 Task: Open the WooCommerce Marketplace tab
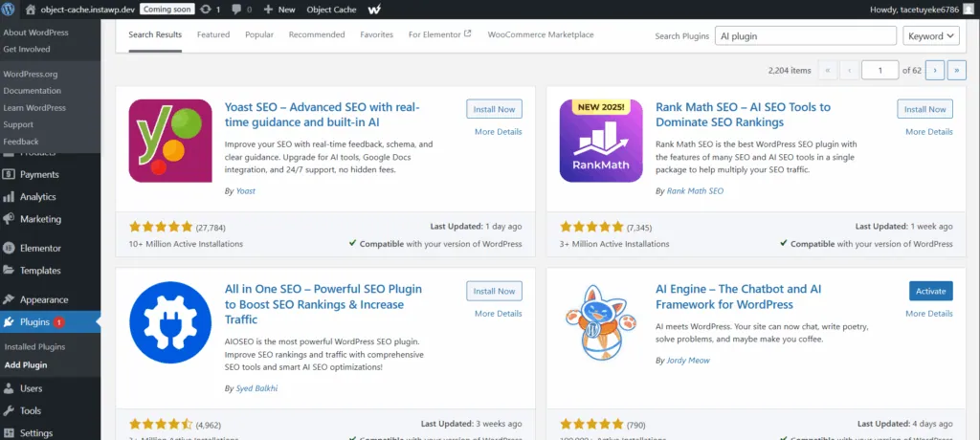pos(541,35)
